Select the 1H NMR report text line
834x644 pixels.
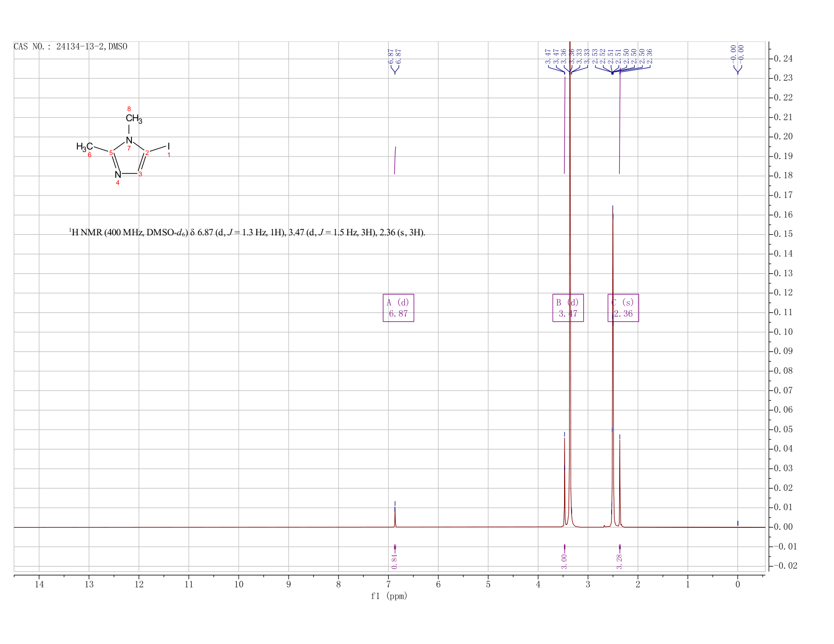click(247, 233)
